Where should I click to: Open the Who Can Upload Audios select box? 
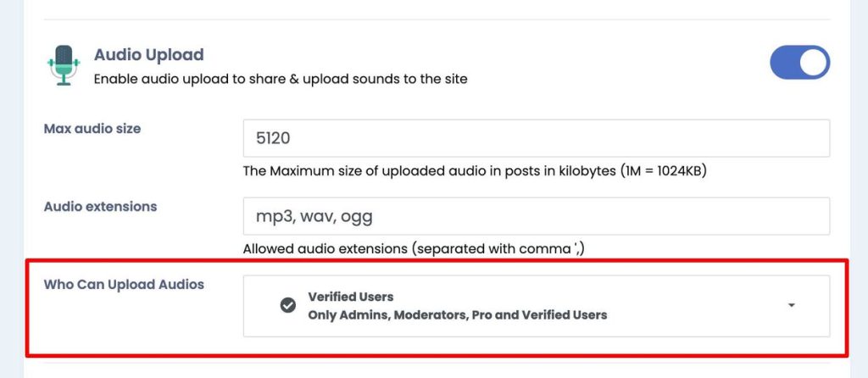[x=537, y=305]
